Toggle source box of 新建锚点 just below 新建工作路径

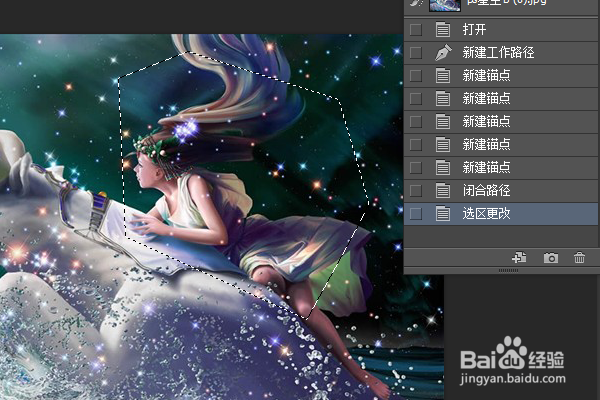[x=416, y=75]
